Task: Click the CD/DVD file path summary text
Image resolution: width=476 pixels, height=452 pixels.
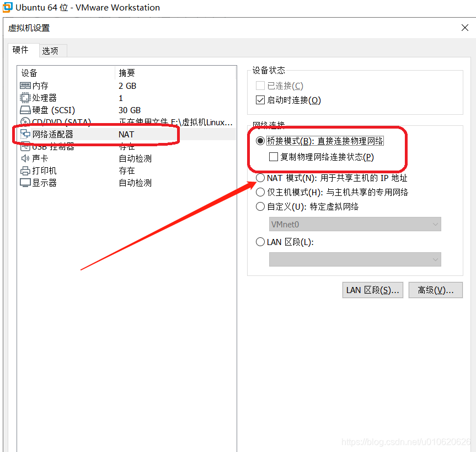Action: [x=175, y=122]
